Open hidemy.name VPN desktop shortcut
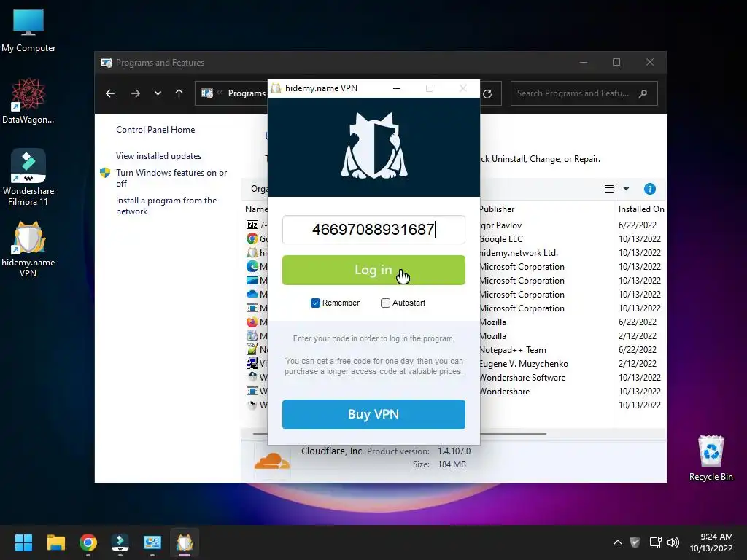Screen dimensions: 747x560 click(x=28, y=249)
